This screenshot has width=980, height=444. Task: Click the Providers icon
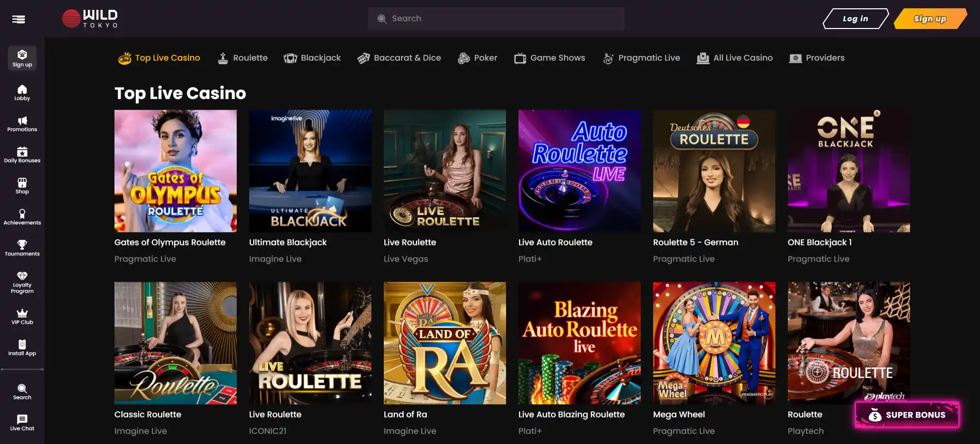(x=796, y=58)
